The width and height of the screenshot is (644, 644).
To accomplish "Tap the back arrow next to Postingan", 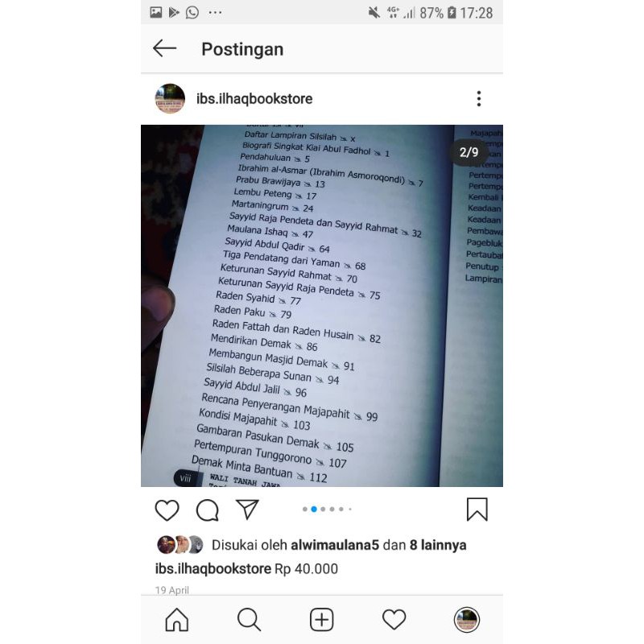I will tap(165, 48).
